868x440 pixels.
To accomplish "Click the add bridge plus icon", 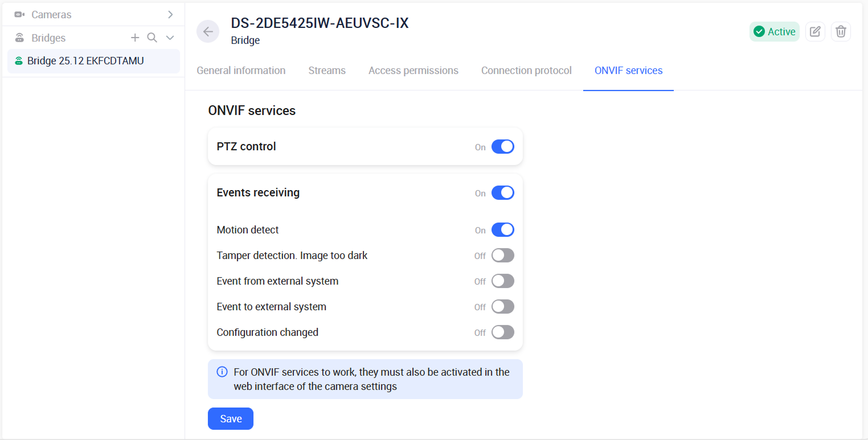I will tap(135, 38).
